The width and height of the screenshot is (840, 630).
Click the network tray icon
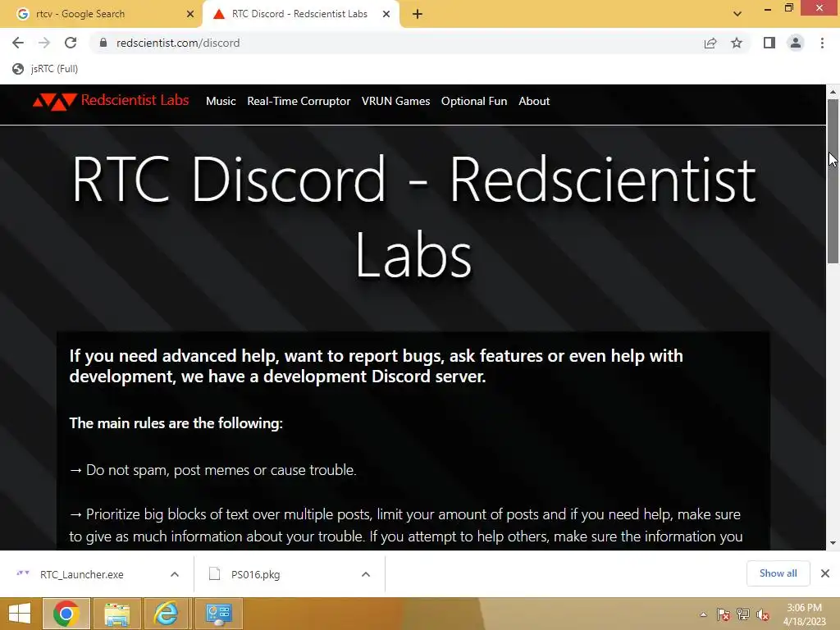[x=743, y=614]
